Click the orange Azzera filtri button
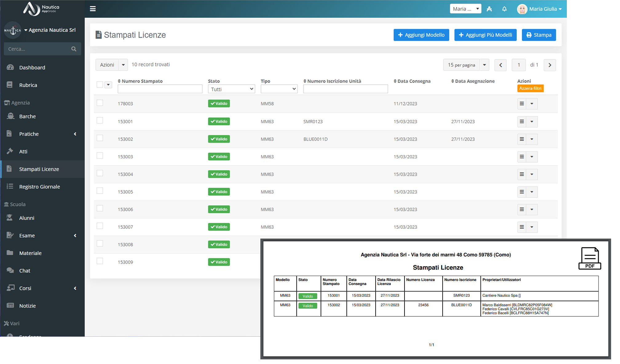The image size is (620, 364). [x=530, y=89]
